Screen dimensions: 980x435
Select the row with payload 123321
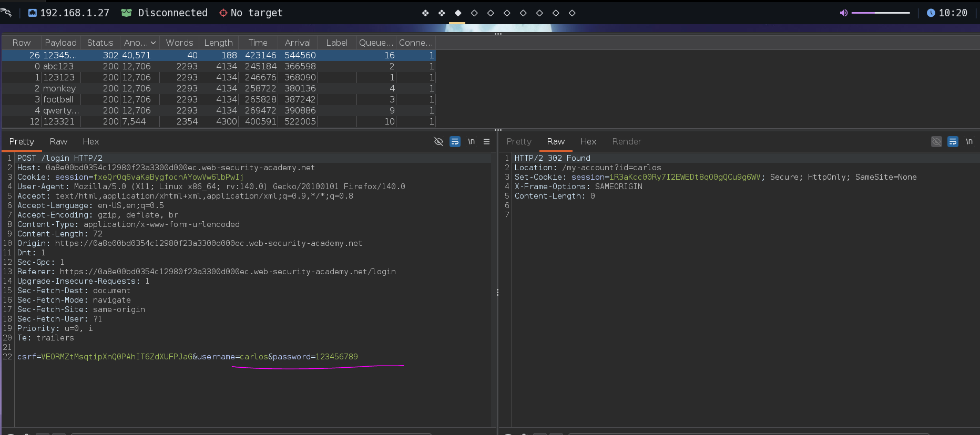[x=219, y=121]
